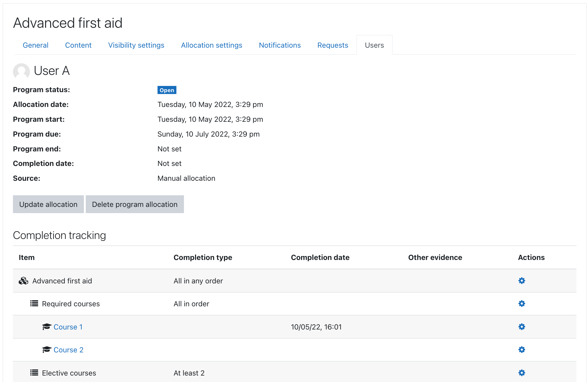The image size is (588, 382).
Task: Go to Visibility settings tab
Action: coord(136,45)
